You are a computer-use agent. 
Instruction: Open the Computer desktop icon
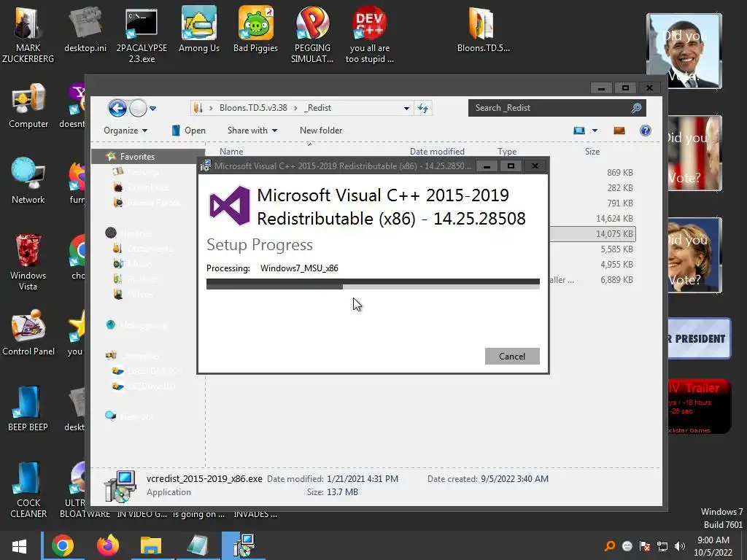tap(28, 106)
